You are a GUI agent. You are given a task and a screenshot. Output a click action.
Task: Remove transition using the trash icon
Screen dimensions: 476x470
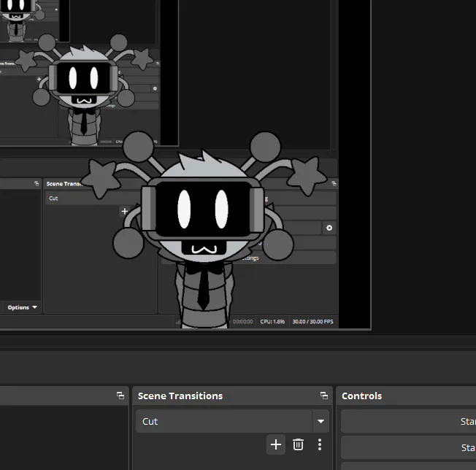(298, 444)
